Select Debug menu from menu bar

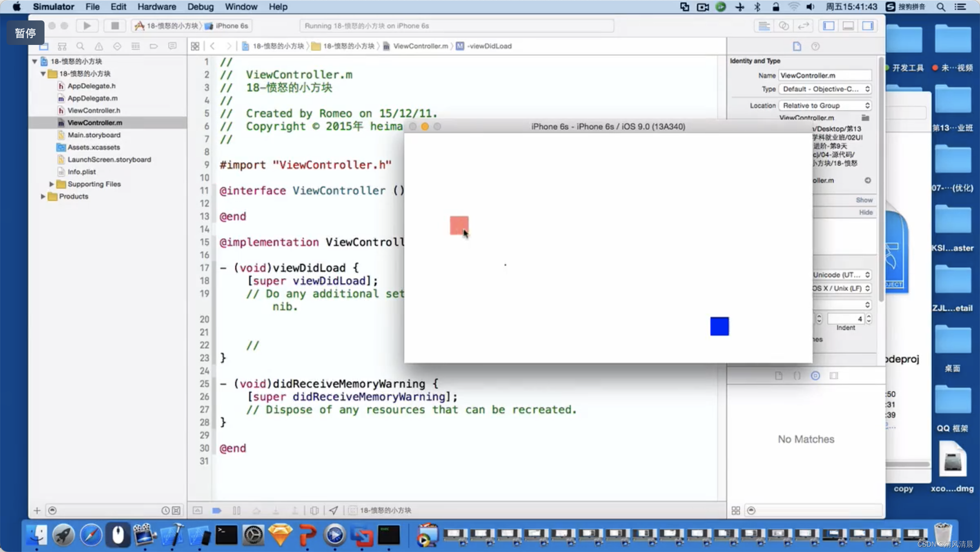[200, 7]
